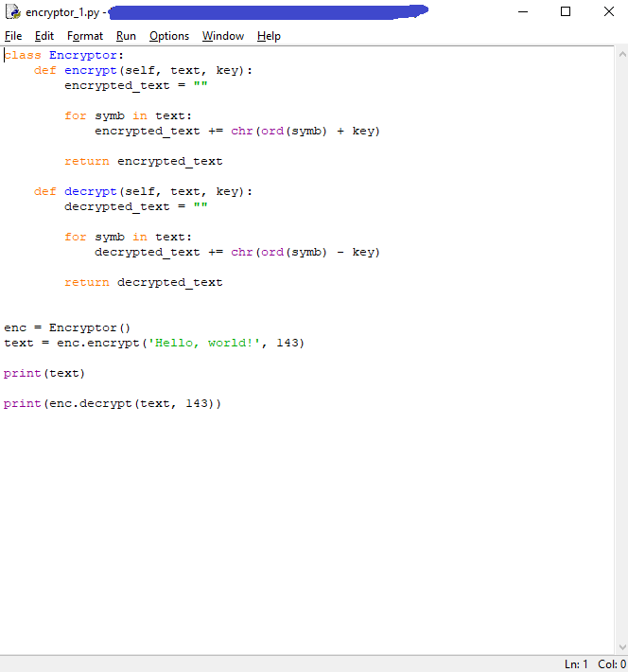Click 'return decrypted_text' line
Screen dimensions: 628x672
pyautogui.click(x=144, y=282)
